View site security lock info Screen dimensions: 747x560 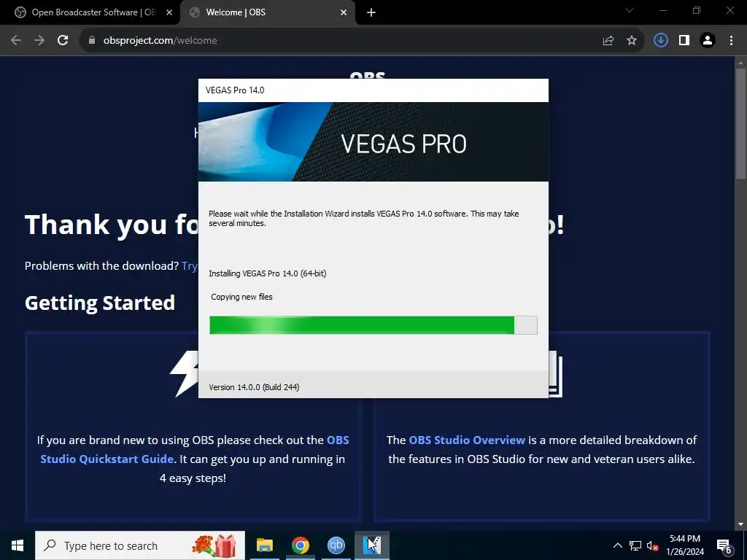[92, 41]
